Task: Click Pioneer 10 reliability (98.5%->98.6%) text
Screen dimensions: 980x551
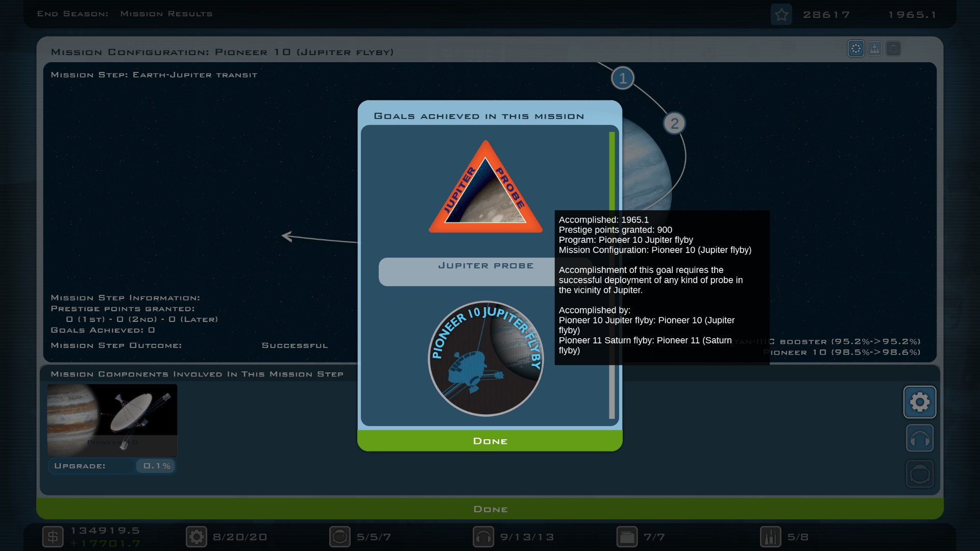Action: click(842, 352)
